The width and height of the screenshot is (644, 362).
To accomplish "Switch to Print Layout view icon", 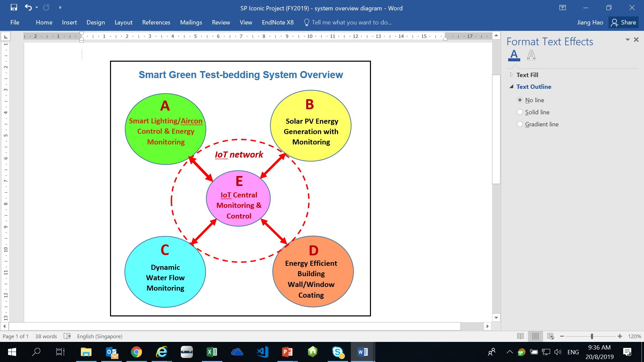I will point(535,336).
